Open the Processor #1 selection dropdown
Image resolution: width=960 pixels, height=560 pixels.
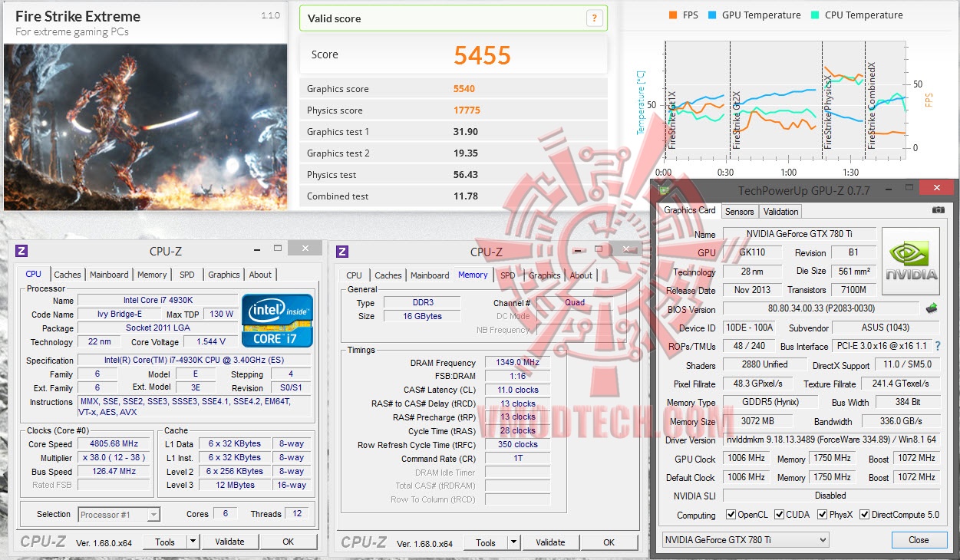(119, 514)
